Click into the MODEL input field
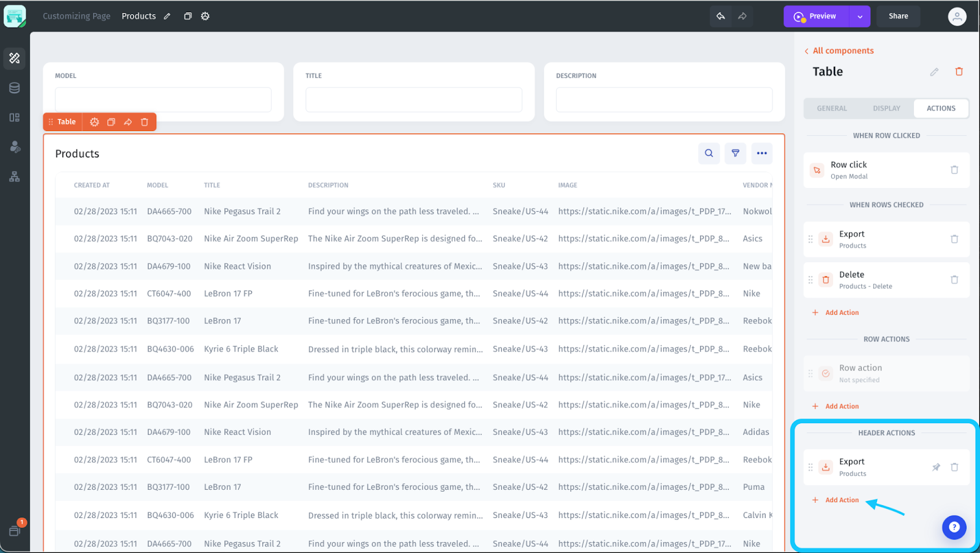The width and height of the screenshot is (980, 553). click(x=163, y=99)
